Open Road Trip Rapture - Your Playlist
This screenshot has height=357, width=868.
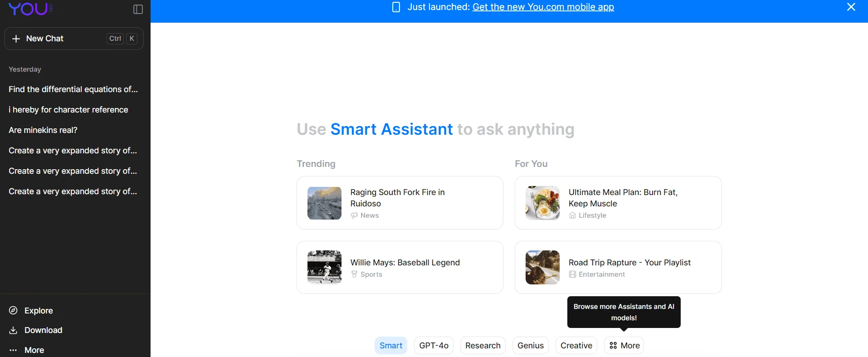pos(618,268)
